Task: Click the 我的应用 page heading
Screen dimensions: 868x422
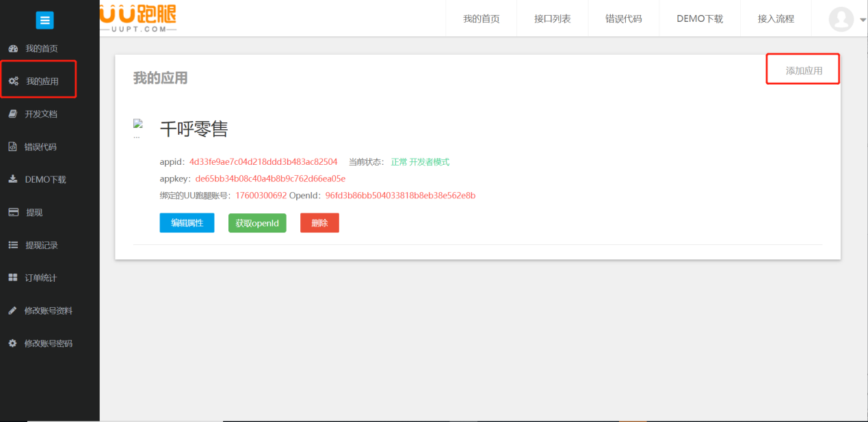Action: [x=160, y=78]
